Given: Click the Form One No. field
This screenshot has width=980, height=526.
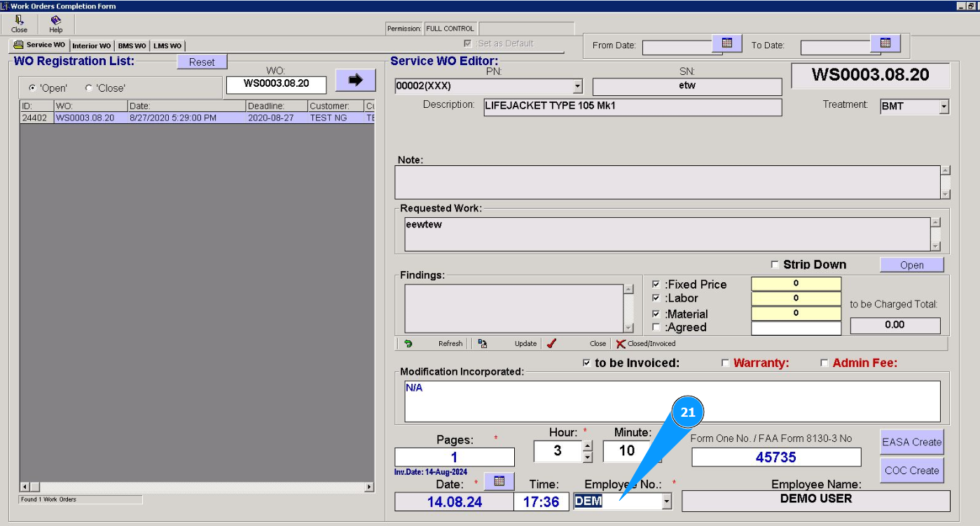Looking at the screenshot, I should [x=776, y=457].
